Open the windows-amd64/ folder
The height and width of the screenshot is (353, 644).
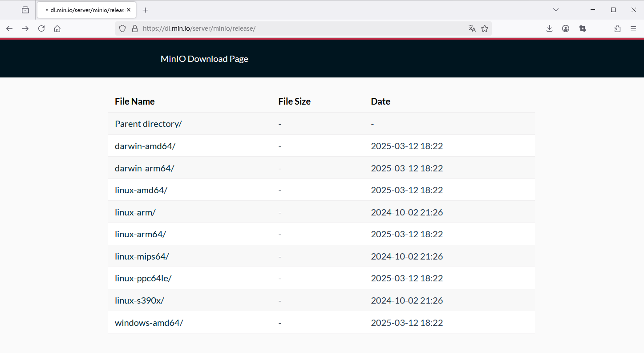click(149, 323)
